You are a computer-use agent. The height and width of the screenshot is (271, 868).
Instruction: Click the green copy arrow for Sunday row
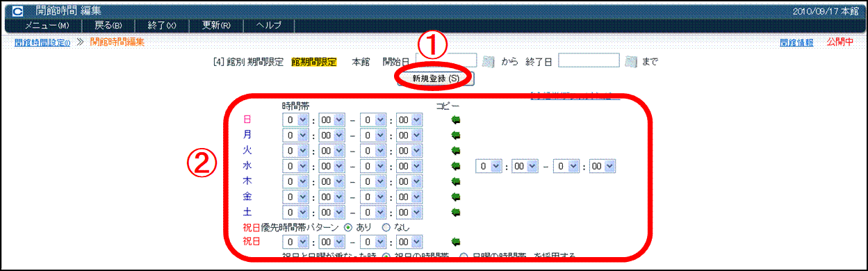[x=456, y=120]
